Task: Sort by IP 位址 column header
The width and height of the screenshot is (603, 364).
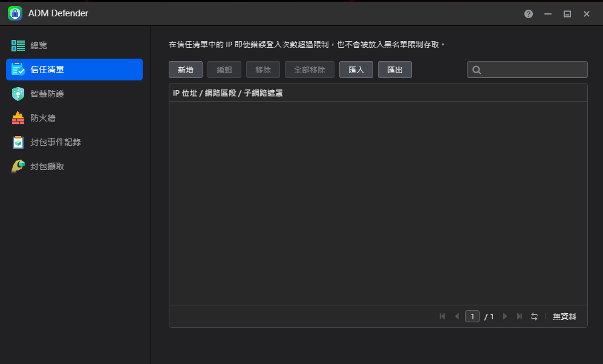Action: tap(228, 93)
